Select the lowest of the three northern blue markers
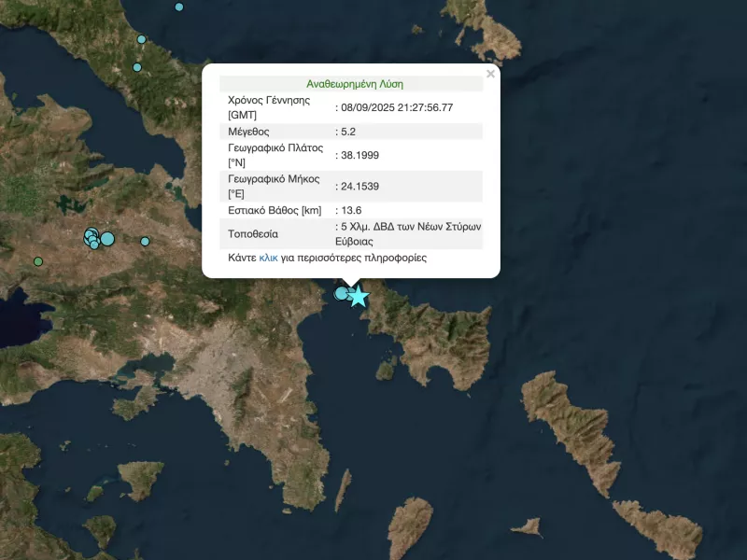Image resolution: width=747 pixels, height=560 pixels. pyautogui.click(x=137, y=67)
